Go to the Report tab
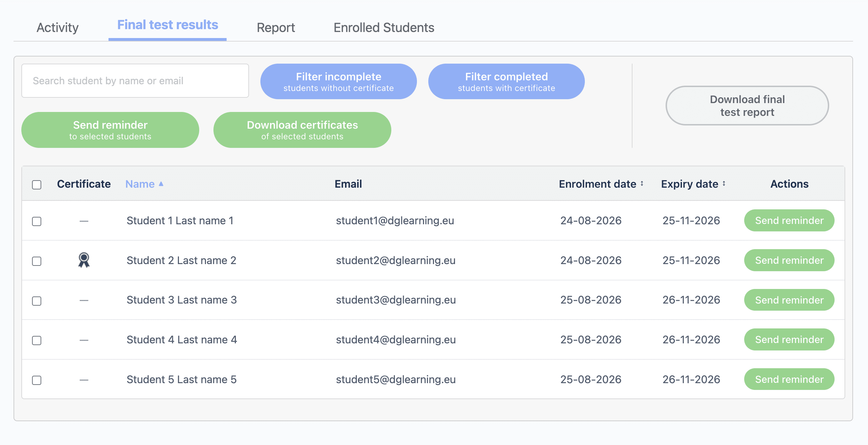This screenshot has width=868, height=445. (x=276, y=27)
